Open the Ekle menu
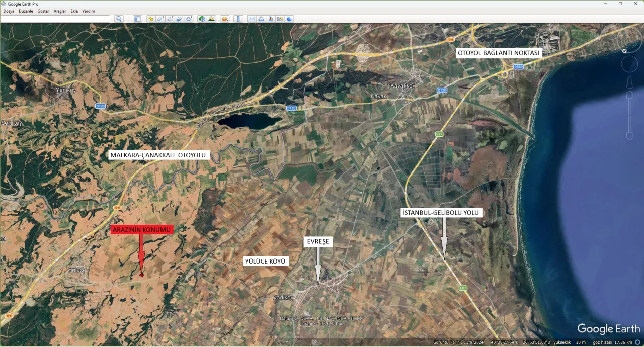The image size is (644, 347). pos(74,11)
